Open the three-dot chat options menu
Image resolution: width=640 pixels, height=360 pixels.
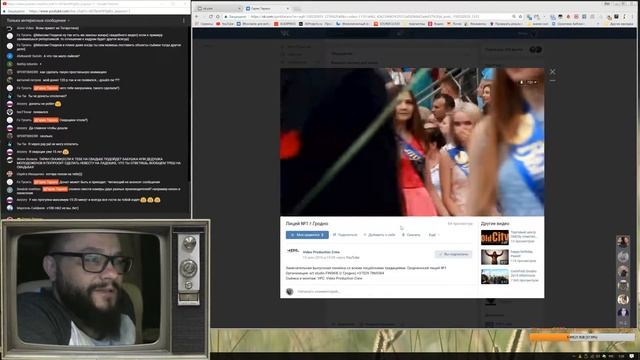[x=183, y=20]
